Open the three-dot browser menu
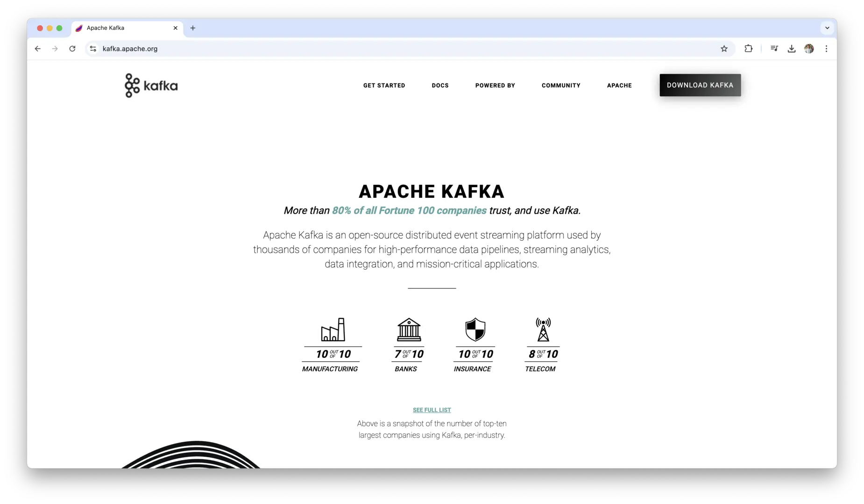864x504 pixels. [x=827, y=49]
